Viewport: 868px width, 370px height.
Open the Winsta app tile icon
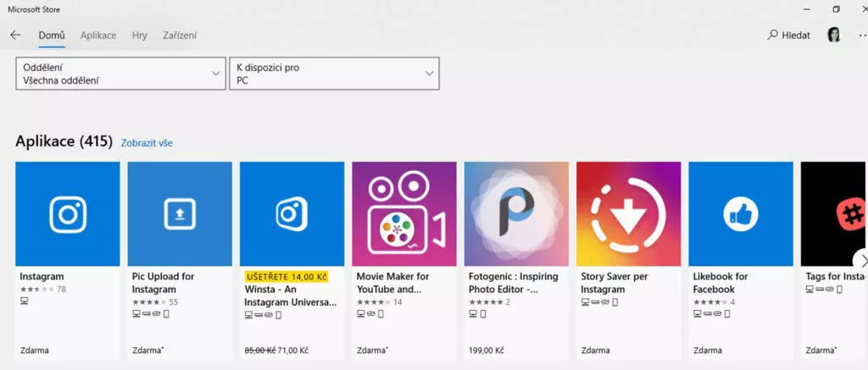[292, 213]
